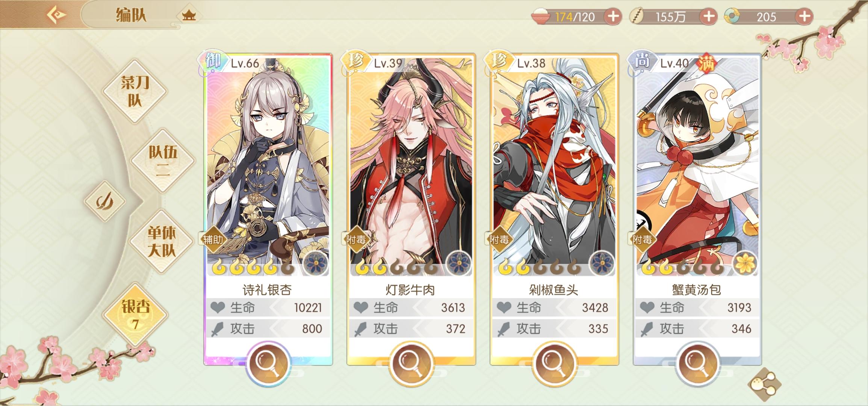The height and width of the screenshot is (406, 868).
Task: Tap the feather icon on team wheel
Action: tap(104, 201)
